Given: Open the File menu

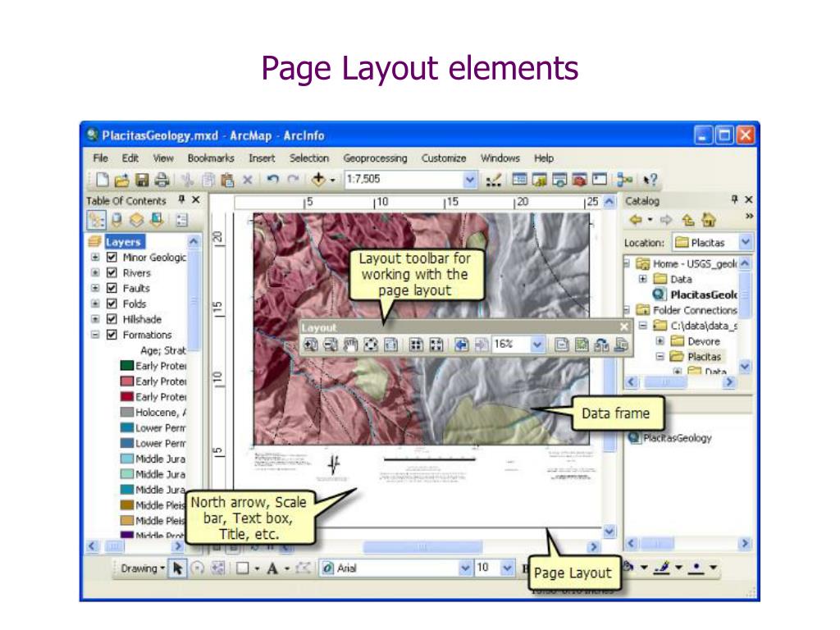Looking at the screenshot, I should click(x=101, y=158).
